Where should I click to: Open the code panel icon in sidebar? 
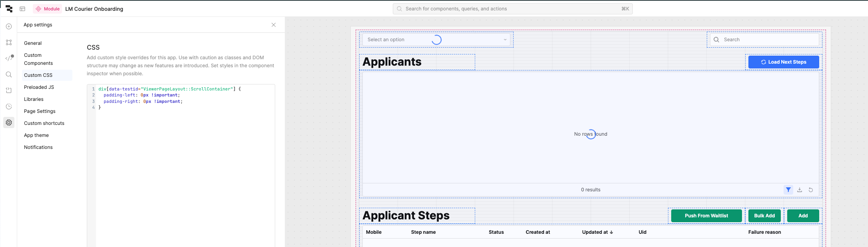coord(9,58)
